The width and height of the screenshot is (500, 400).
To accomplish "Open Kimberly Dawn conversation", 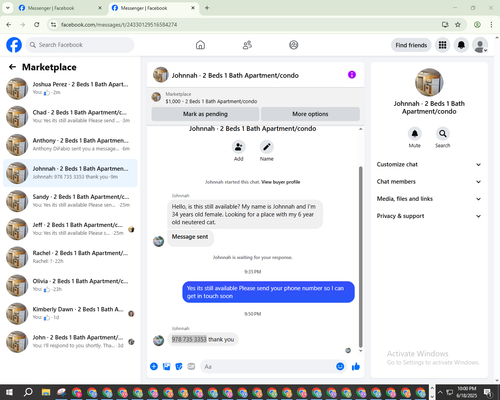I will coord(70,314).
